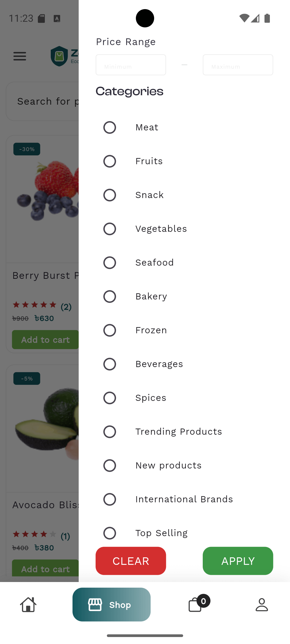Add Berry Burst product to cart

coord(45,340)
